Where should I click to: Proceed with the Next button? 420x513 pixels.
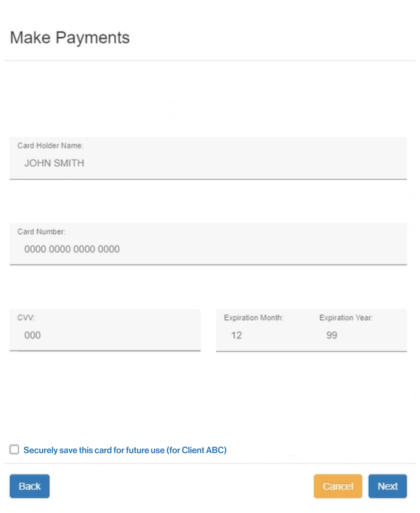point(387,486)
